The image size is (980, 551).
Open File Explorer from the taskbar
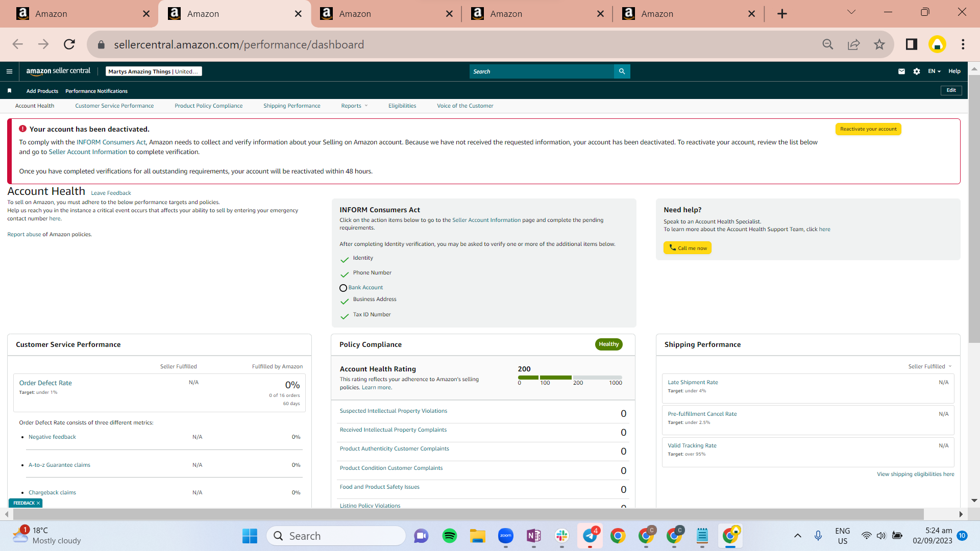click(x=478, y=536)
